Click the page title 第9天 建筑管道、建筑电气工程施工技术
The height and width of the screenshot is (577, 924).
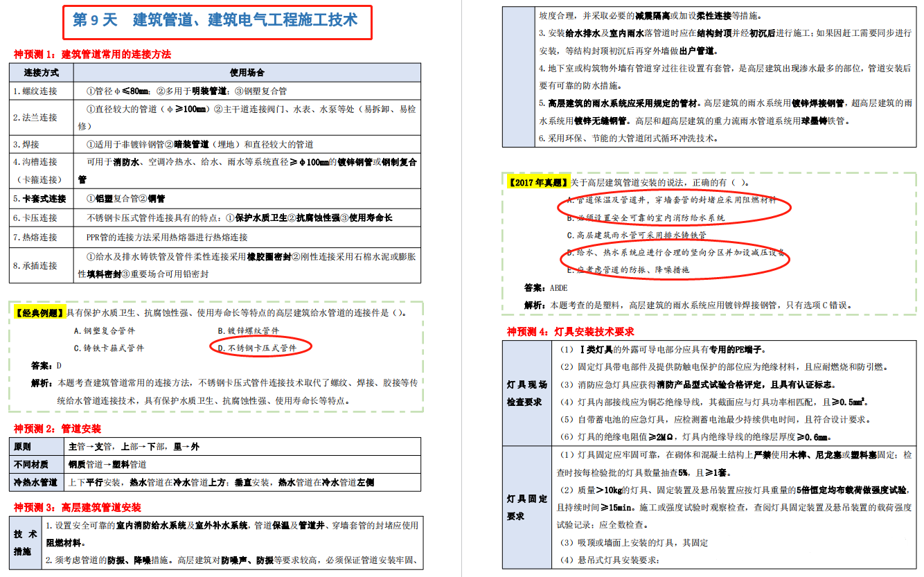(215, 21)
